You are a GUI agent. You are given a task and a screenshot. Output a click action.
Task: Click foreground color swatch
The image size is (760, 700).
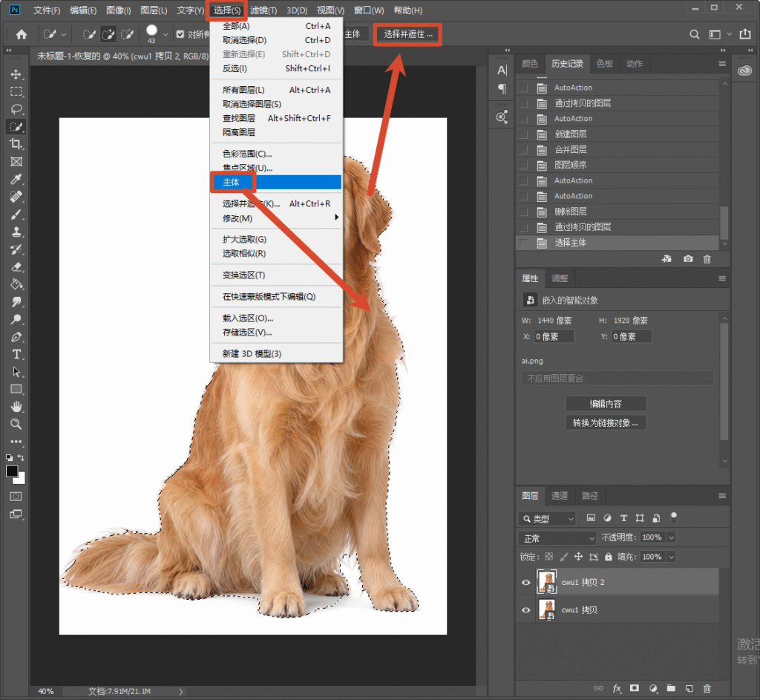pyautogui.click(x=12, y=471)
